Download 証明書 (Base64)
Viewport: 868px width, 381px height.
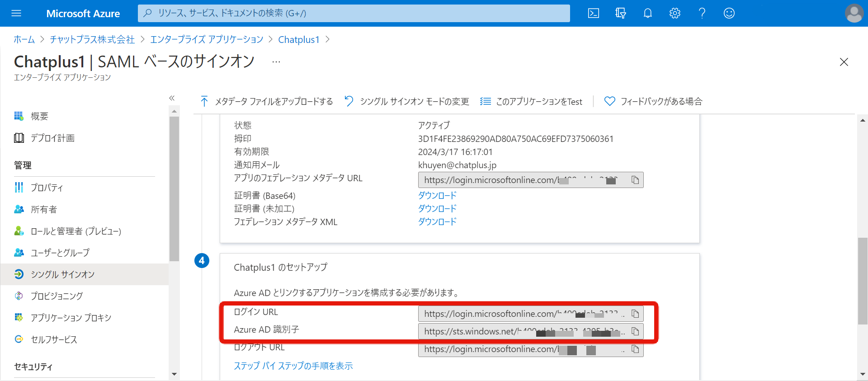click(x=437, y=195)
